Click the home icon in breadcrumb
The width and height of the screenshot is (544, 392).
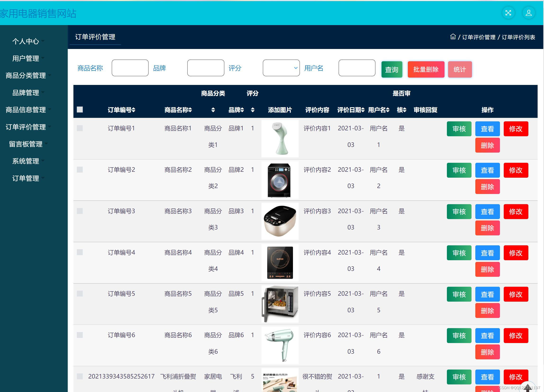coord(453,37)
